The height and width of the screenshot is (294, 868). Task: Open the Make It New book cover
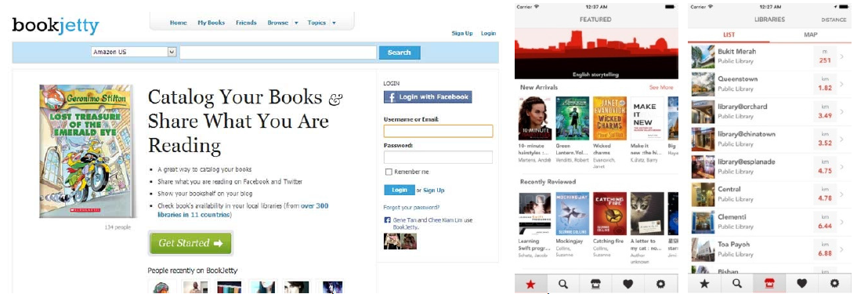point(647,118)
